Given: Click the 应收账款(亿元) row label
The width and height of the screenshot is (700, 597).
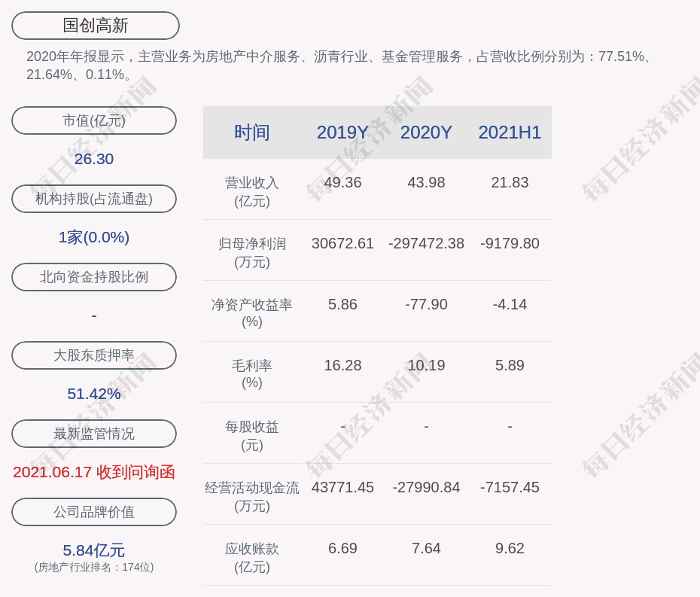Looking at the screenshot, I should [252, 558].
